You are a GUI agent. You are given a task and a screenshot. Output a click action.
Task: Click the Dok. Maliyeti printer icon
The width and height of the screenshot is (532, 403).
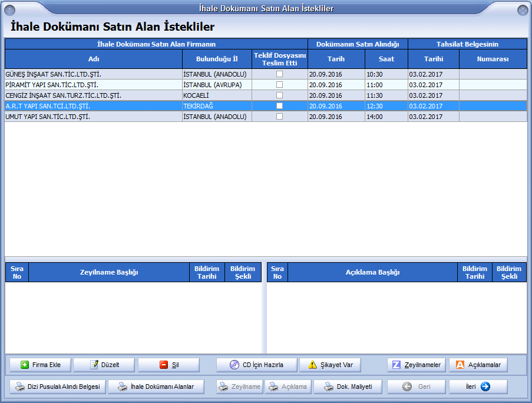tap(328, 387)
